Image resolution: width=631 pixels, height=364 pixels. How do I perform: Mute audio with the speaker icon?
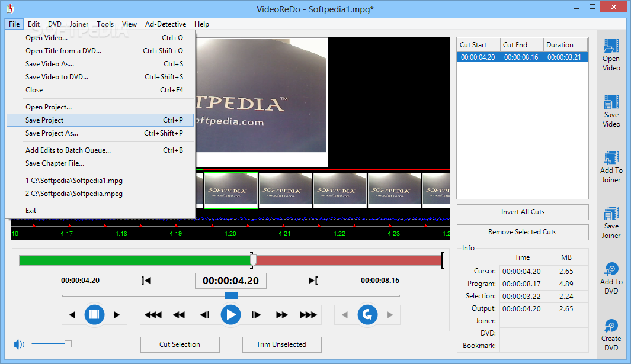pos(19,344)
